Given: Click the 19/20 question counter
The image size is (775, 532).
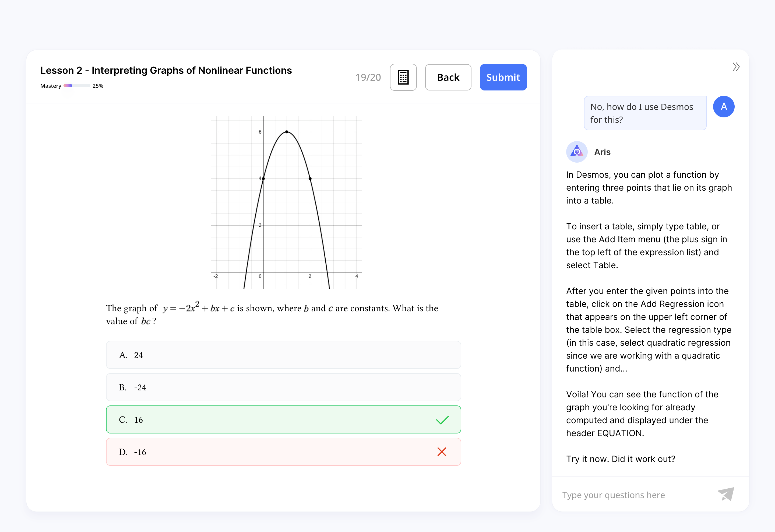Looking at the screenshot, I should [368, 77].
